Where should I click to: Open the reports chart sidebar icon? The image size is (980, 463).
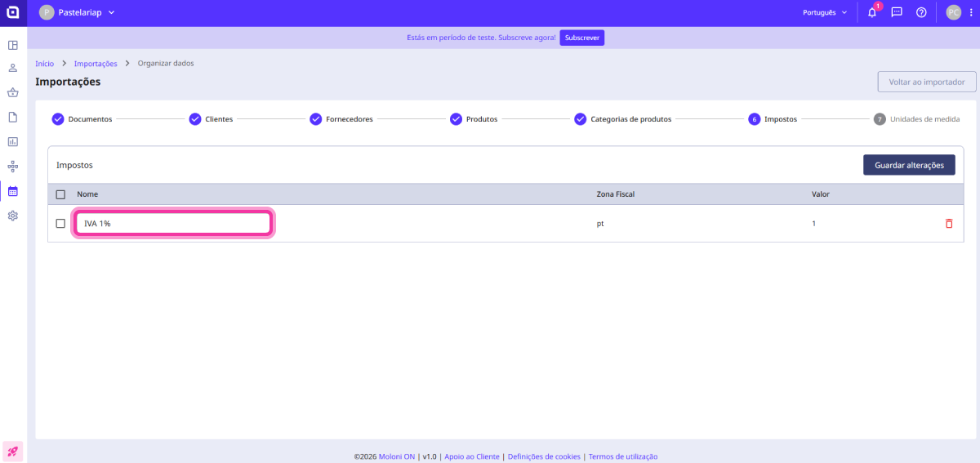(x=13, y=141)
